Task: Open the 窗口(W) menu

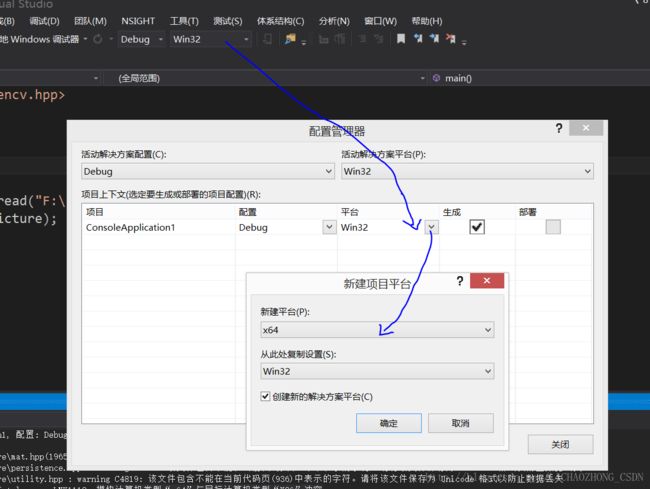Action: coord(381,21)
